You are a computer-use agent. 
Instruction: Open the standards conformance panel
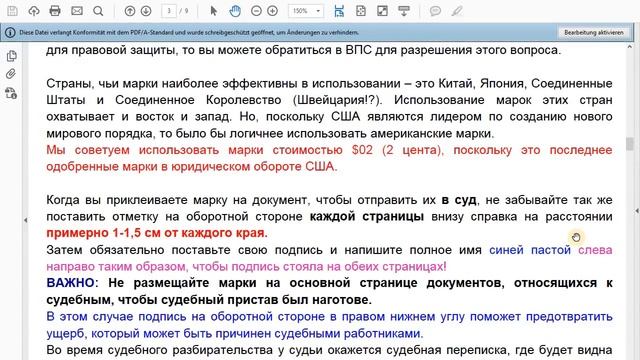[x=11, y=93]
